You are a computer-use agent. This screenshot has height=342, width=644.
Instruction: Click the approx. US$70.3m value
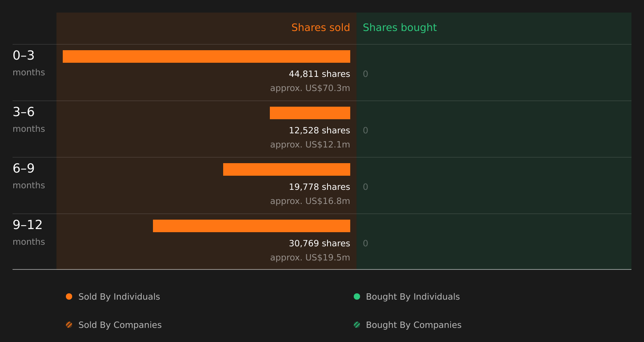tap(310, 88)
